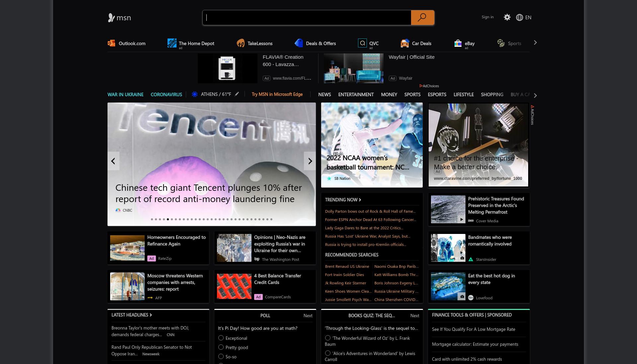Open the 4 Best Balance Transfer thumbnail
The height and width of the screenshot is (364, 637).
point(234,286)
